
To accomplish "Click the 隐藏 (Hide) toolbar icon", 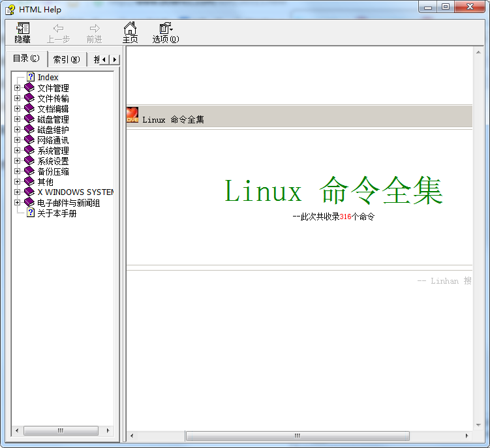I will click(23, 28).
